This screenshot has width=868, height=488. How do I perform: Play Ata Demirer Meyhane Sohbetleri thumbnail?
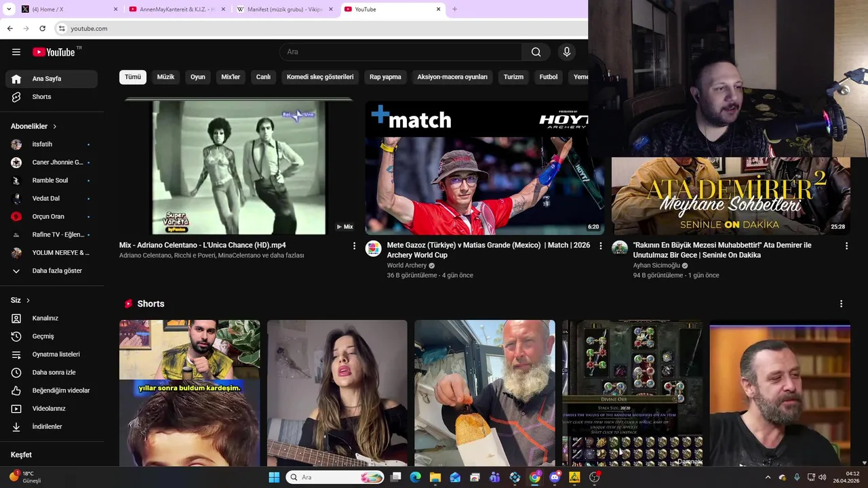pyautogui.click(x=731, y=196)
